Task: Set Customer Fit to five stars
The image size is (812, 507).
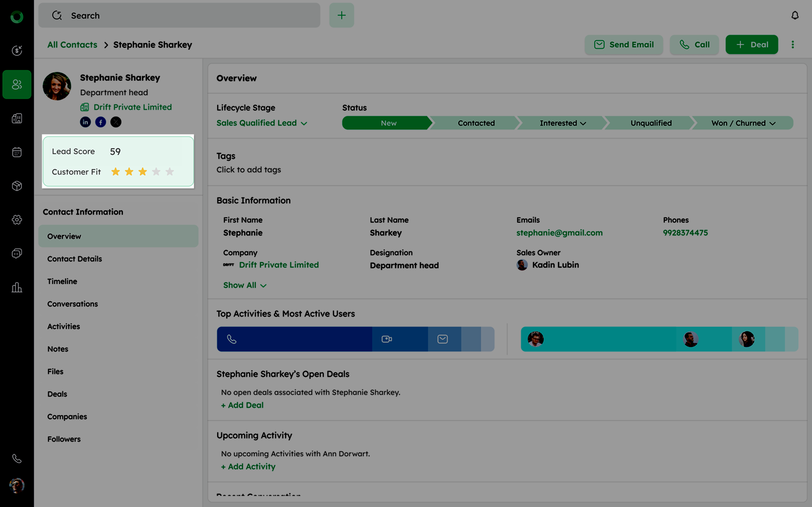Action: tap(170, 172)
